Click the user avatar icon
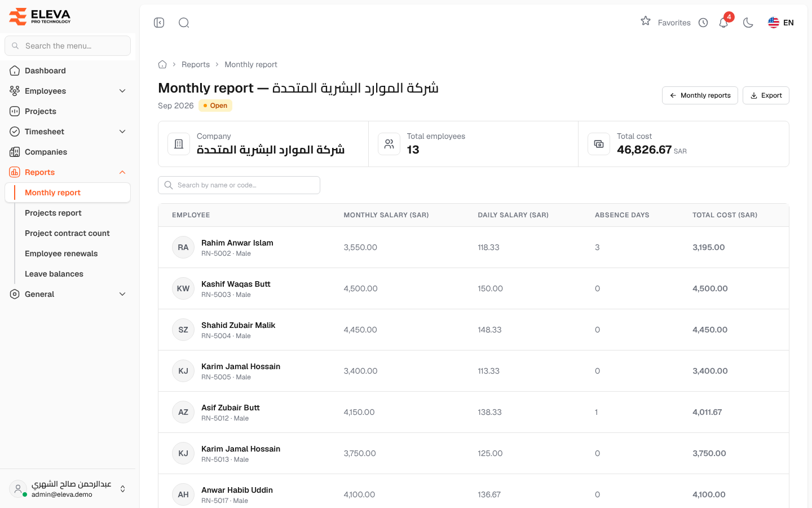 [x=18, y=489]
